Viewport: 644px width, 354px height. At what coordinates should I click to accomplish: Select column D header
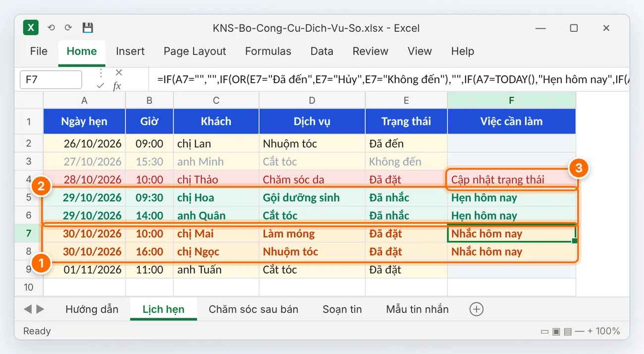click(312, 101)
